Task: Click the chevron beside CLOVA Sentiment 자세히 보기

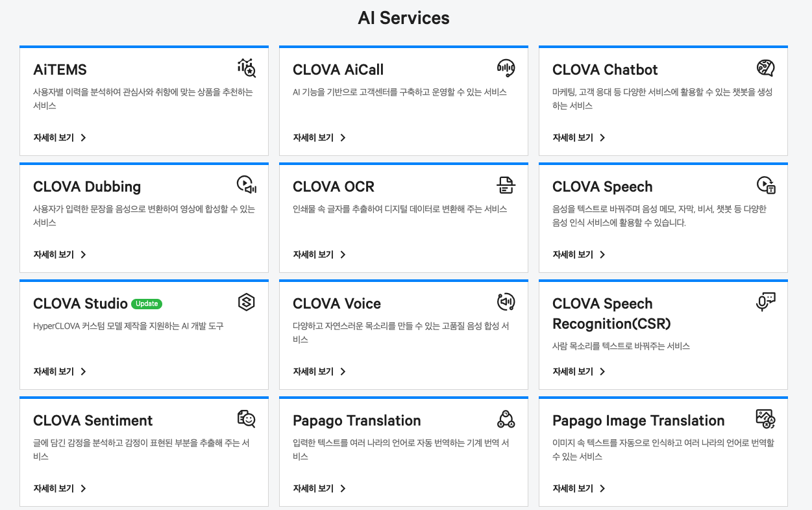Action: (x=83, y=488)
